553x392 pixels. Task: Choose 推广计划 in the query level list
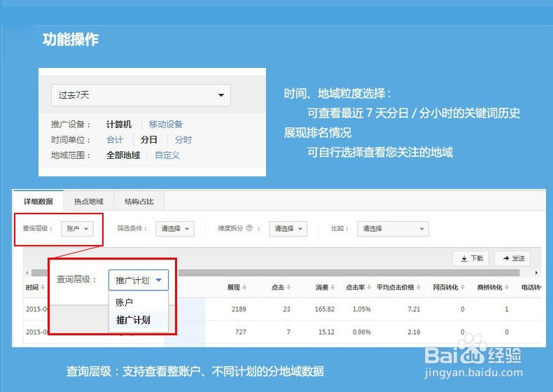(139, 320)
